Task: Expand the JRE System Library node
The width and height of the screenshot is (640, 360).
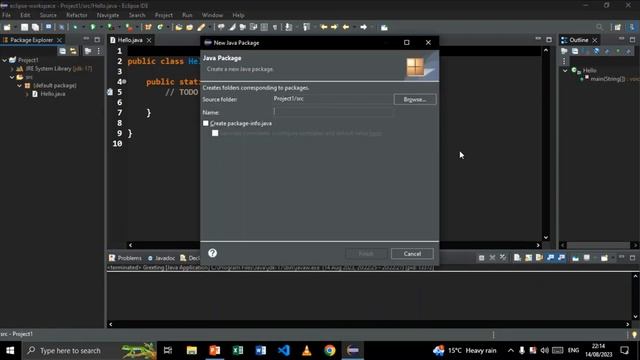Action: [x=12, y=69]
